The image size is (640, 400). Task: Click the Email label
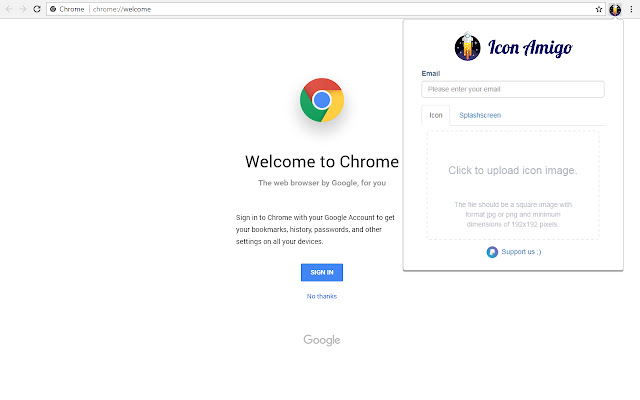click(431, 73)
